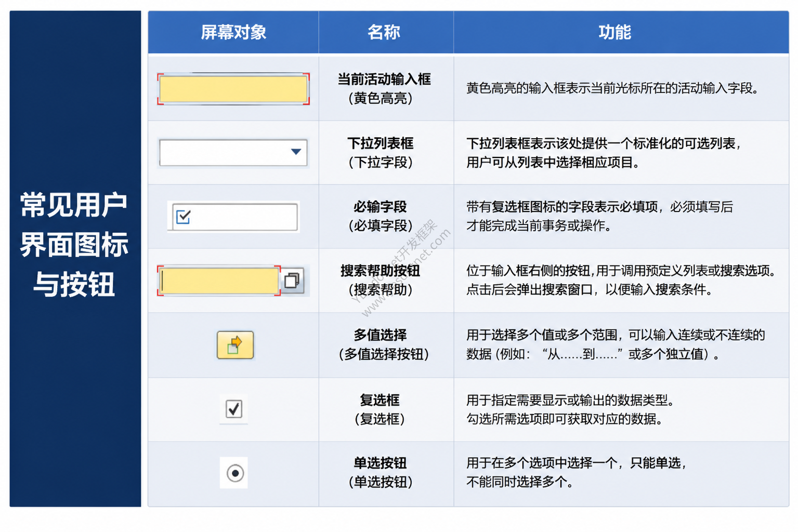The height and width of the screenshot is (532, 798).
Task: Click the search help button beside yellow field
Action: pyautogui.click(x=292, y=281)
